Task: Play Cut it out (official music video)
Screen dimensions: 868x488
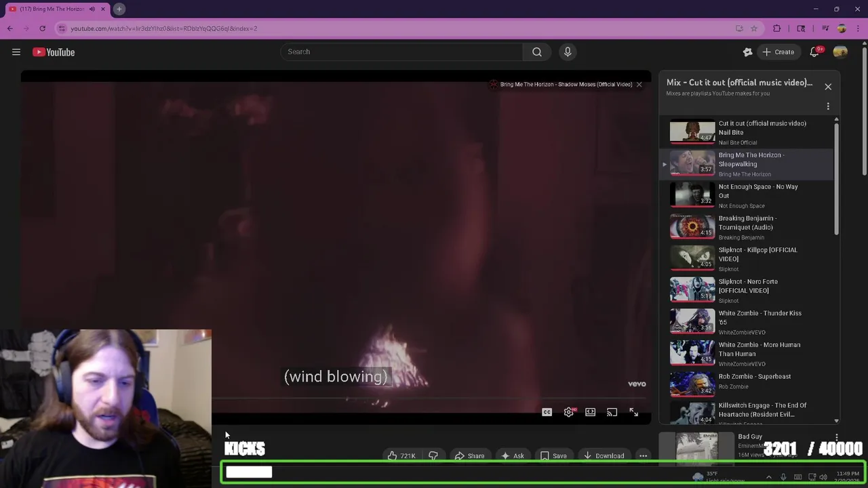Action: [746, 132]
